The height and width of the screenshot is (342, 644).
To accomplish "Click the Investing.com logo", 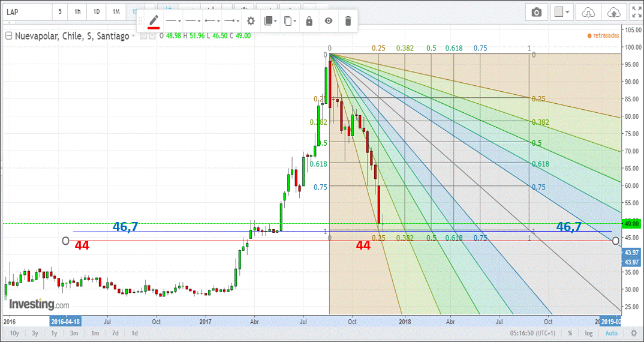I will (x=39, y=305).
